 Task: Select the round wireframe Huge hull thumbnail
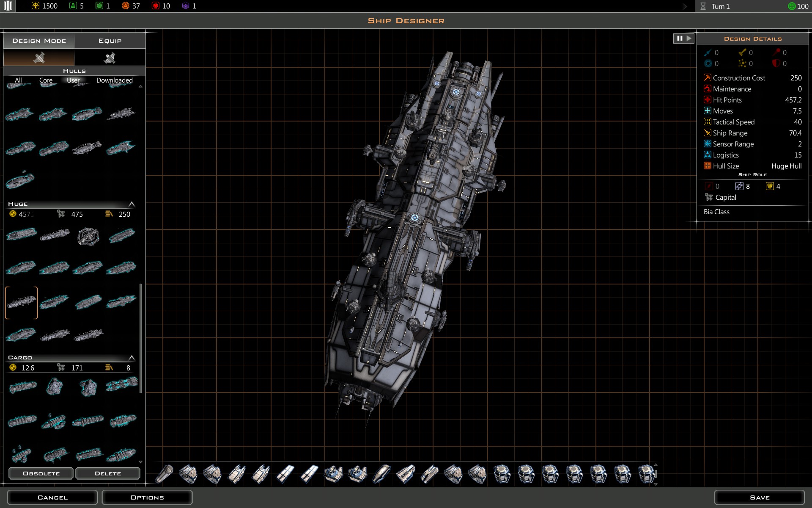tap(88, 236)
